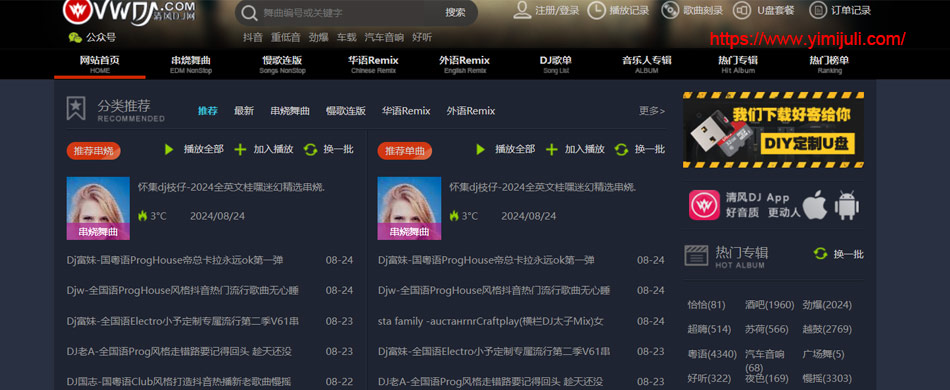Click the U盘套餐 icon
The image size is (950, 390).
tap(742, 10)
